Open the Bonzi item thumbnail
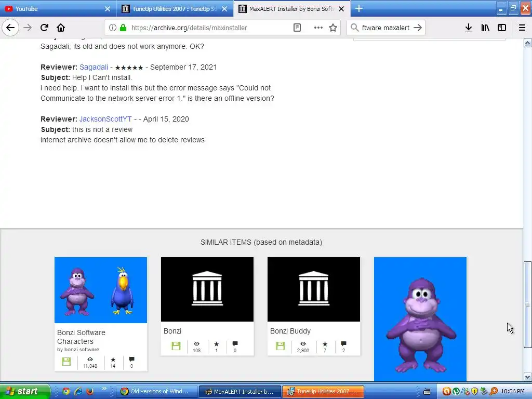The height and width of the screenshot is (399, 532). (x=207, y=289)
